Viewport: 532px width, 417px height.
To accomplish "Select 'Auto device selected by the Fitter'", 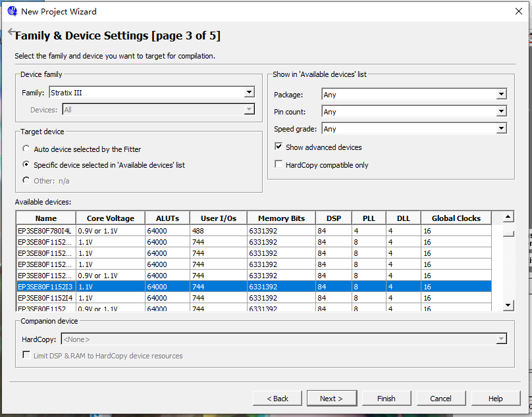I will pos(26,149).
